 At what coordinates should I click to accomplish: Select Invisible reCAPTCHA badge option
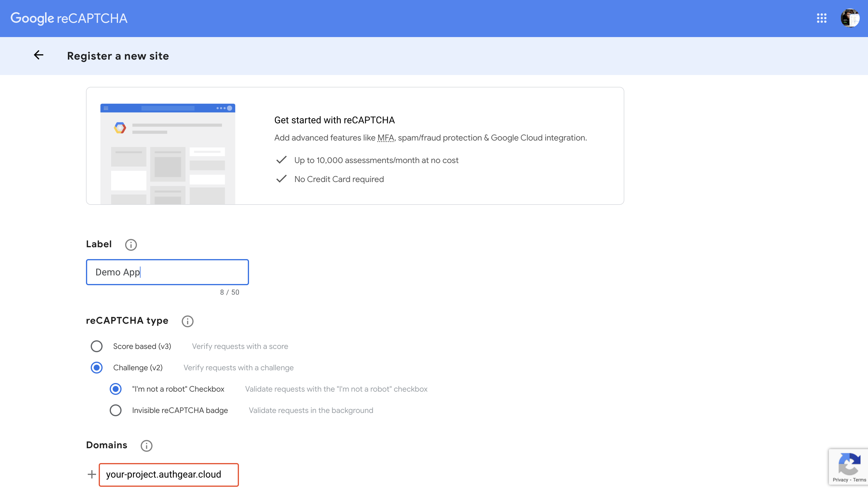[x=115, y=410]
